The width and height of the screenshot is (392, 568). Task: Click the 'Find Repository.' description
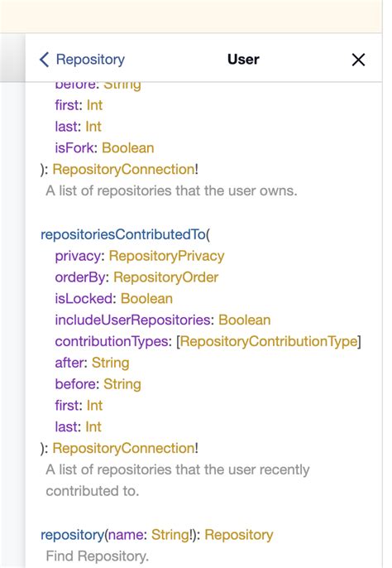point(97,556)
